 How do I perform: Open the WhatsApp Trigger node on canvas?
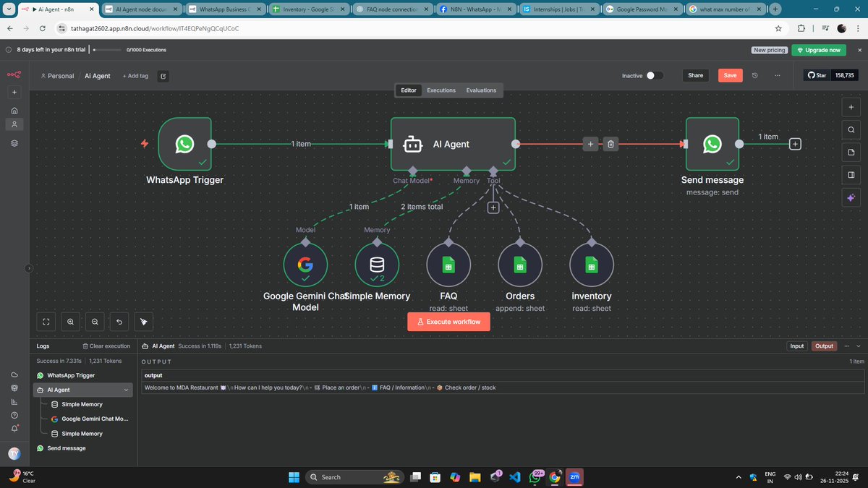click(x=184, y=144)
